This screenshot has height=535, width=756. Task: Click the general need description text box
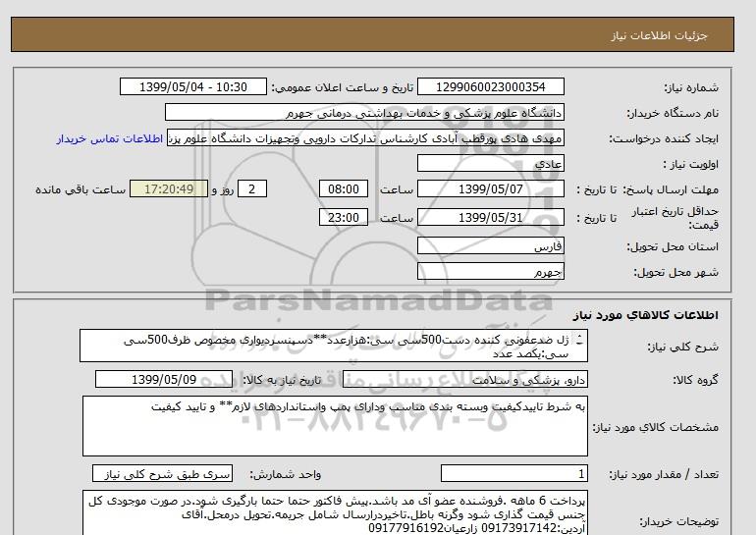(334, 347)
